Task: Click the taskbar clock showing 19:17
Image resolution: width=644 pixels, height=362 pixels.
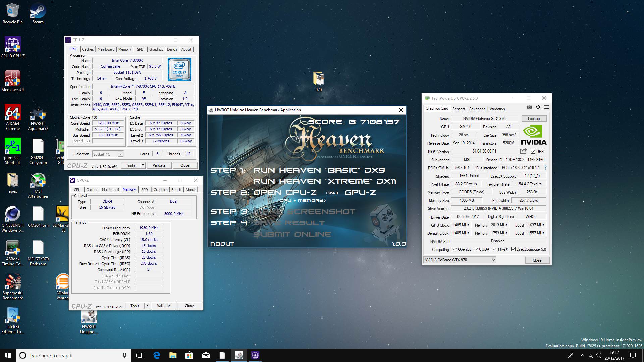Action: pyautogui.click(x=614, y=355)
